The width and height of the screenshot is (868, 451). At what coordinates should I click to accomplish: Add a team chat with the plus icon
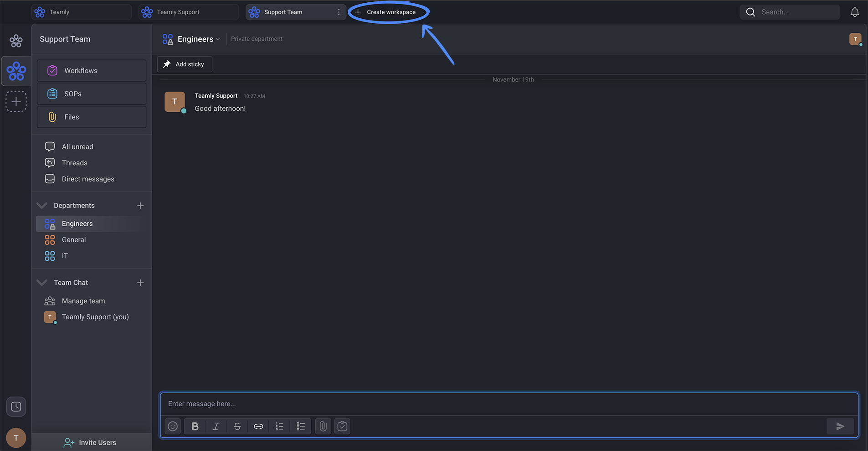click(140, 283)
